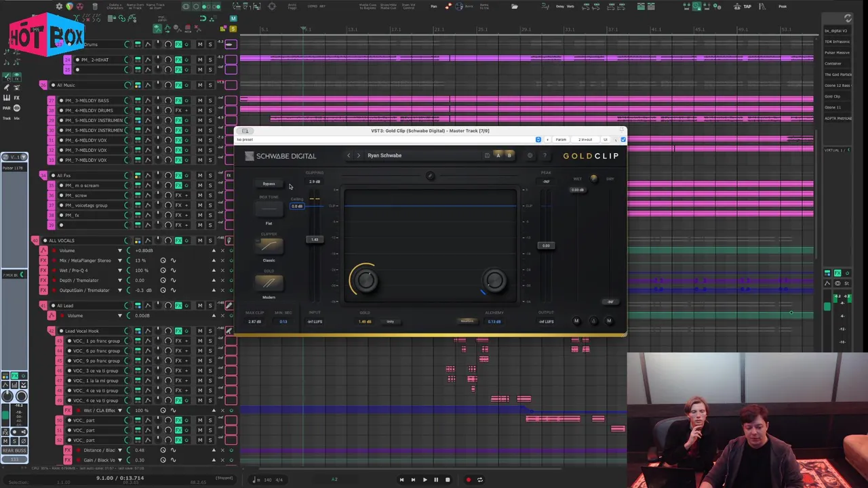Open Mix / MetaFlanger Stereo envelope dropdown
The image size is (868, 488).
click(x=120, y=260)
